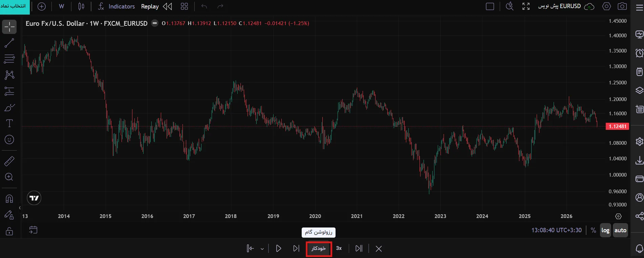Step replay forward one bar

tap(296, 249)
